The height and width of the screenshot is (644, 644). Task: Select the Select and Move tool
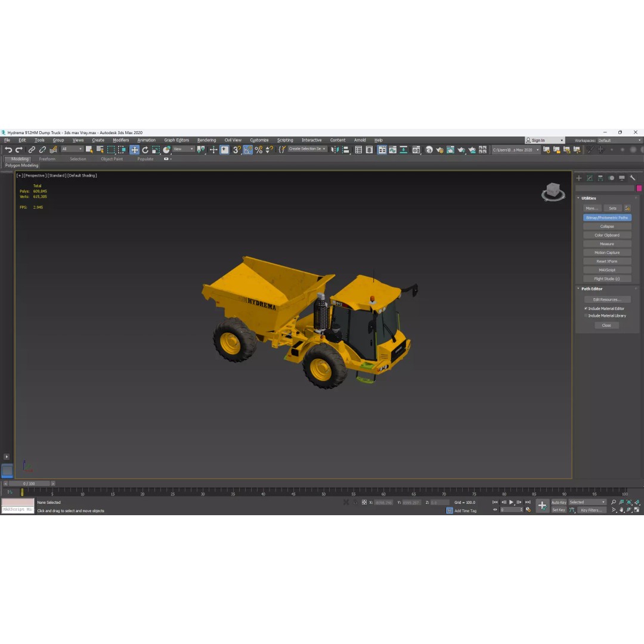[134, 150]
